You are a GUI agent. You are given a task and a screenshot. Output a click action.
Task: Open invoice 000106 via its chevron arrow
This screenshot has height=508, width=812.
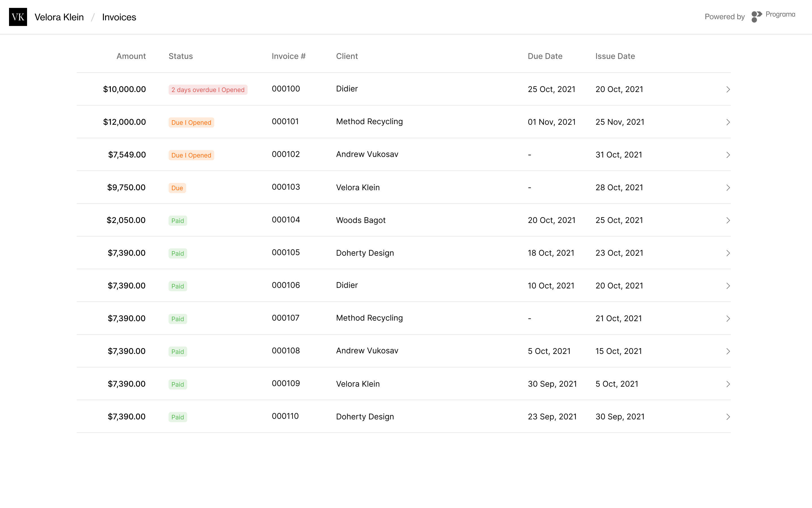[728, 286]
